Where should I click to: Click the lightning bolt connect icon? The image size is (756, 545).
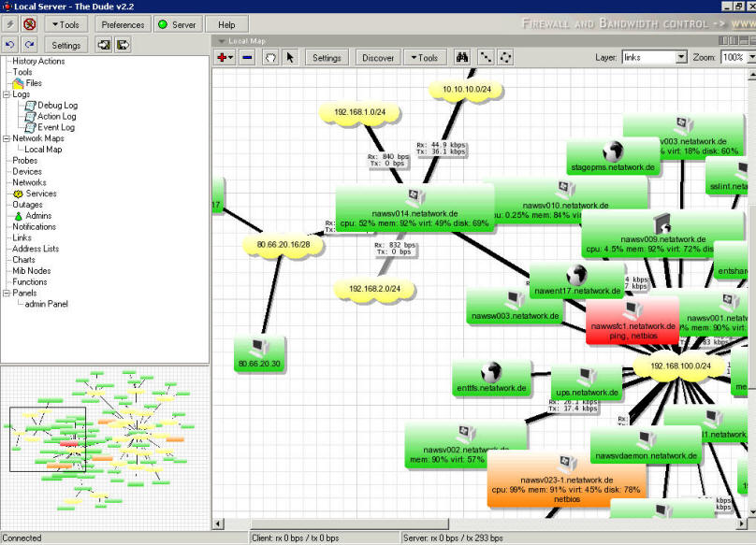pyautogui.click(x=10, y=24)
